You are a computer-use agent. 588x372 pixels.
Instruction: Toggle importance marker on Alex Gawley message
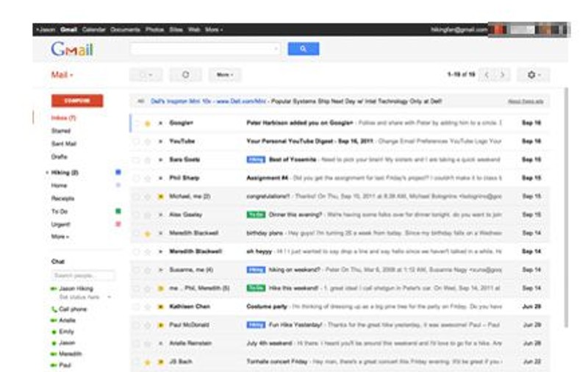[x=161, y=215]
